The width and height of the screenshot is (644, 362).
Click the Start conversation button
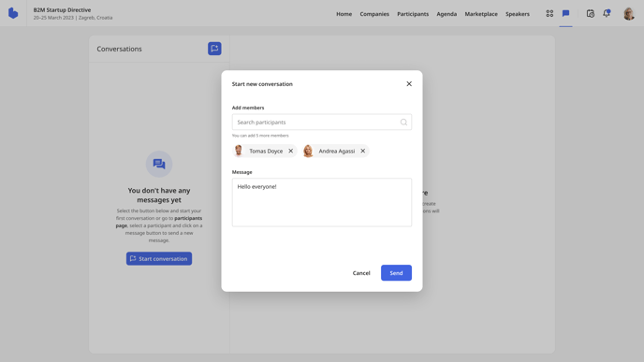pyautogui.click(x=159, y=258)
